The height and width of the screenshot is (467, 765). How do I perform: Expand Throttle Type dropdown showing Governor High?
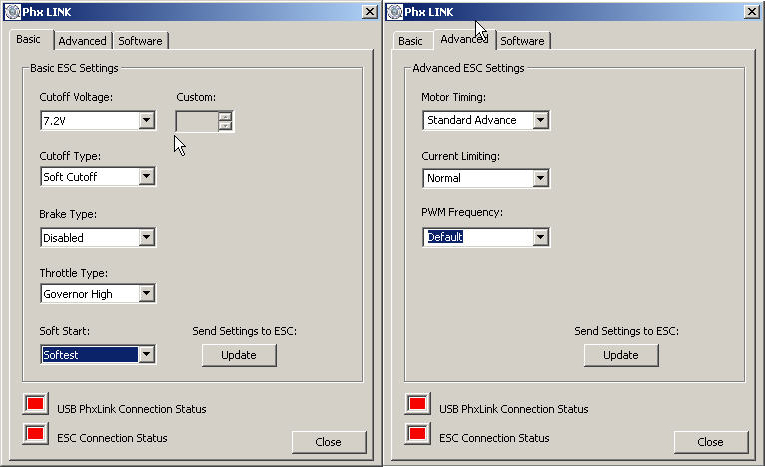tap(146, 294)
